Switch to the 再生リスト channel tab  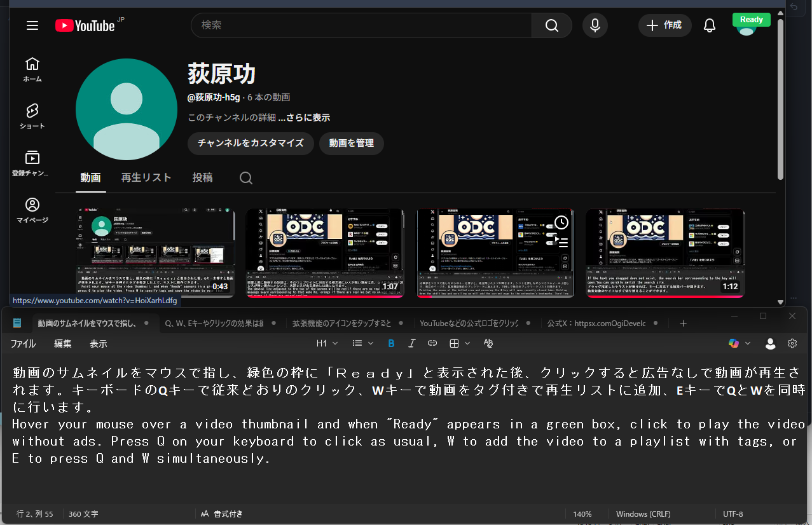(146, 177)
